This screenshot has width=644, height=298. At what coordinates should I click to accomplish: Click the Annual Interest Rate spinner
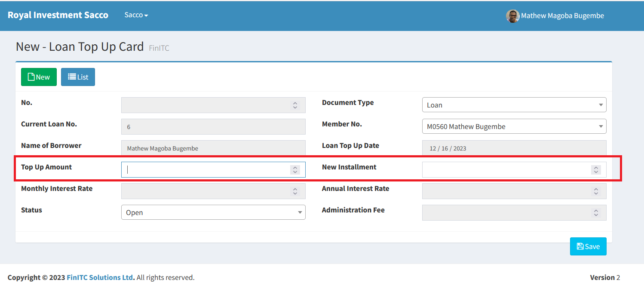click(x=596, y=191)
